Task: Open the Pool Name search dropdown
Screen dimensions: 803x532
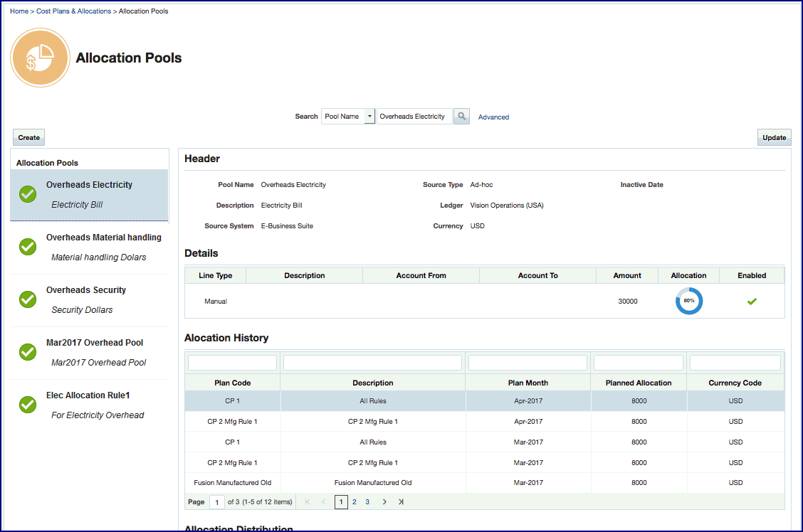Action: click(x=369, y=116)
